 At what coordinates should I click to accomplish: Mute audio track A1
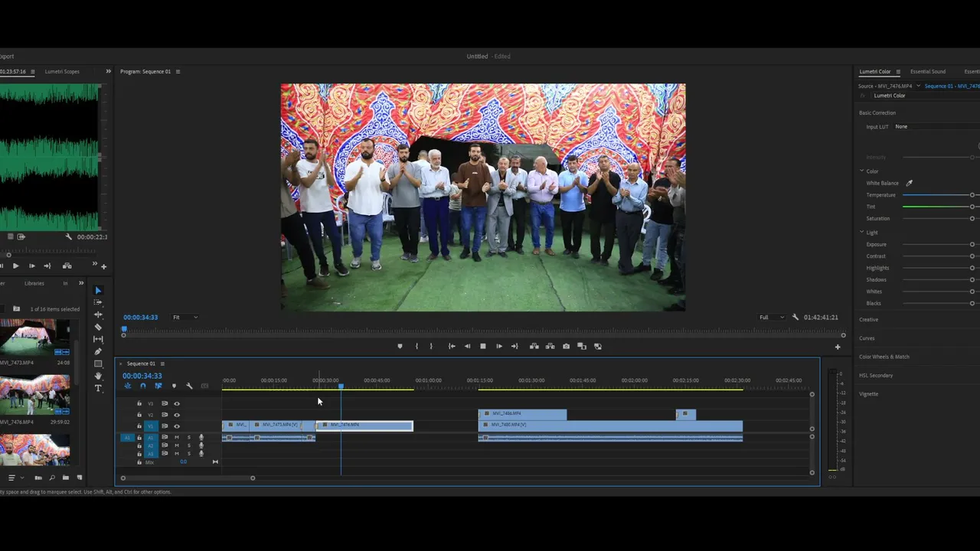177,438
